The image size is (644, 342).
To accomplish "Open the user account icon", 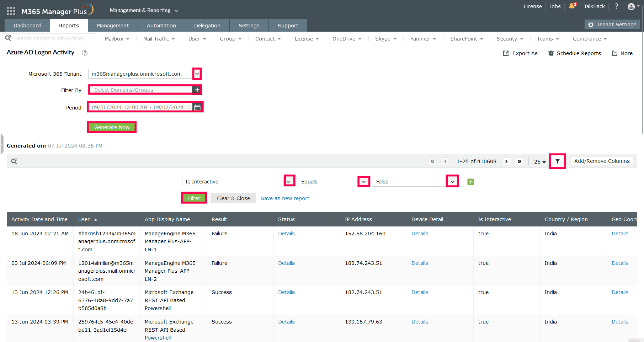I will 632,6.
